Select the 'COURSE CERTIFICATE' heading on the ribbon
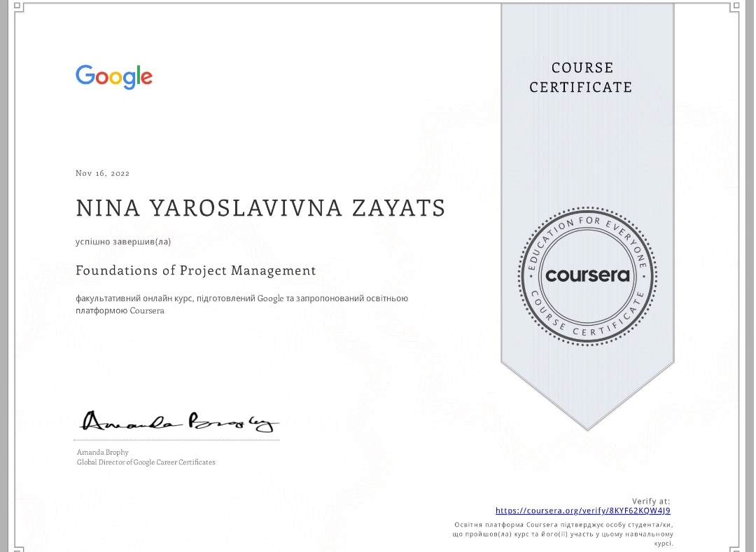 click(581, 77)
